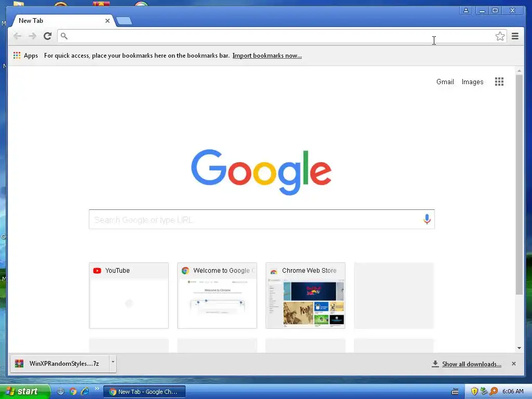Click the on-screen keyboard taskbar icon
This screenshot has width=532, height=399.
455,392
